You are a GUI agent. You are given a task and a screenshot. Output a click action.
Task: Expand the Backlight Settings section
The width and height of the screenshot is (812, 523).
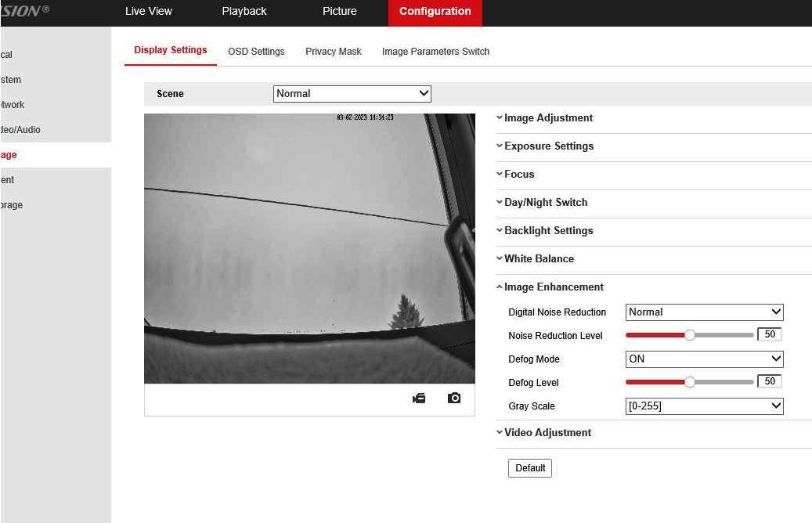pyautogui.click(x=548, y=231)
